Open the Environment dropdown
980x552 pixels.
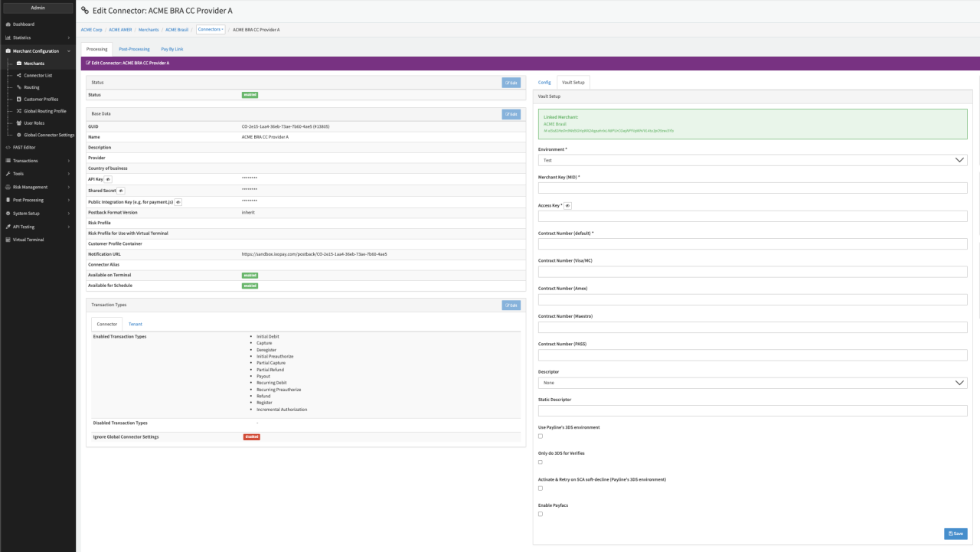coord(753,160)
